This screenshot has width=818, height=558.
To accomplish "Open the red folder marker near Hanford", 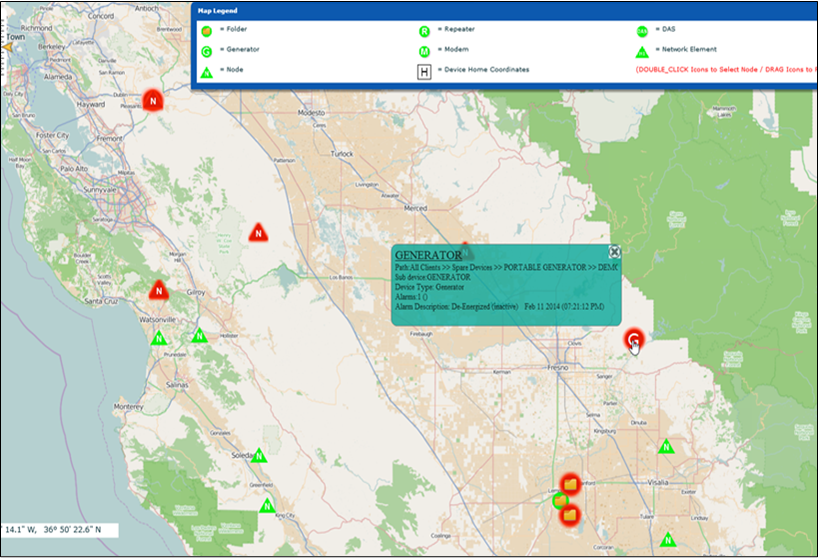I will point(571,484).
